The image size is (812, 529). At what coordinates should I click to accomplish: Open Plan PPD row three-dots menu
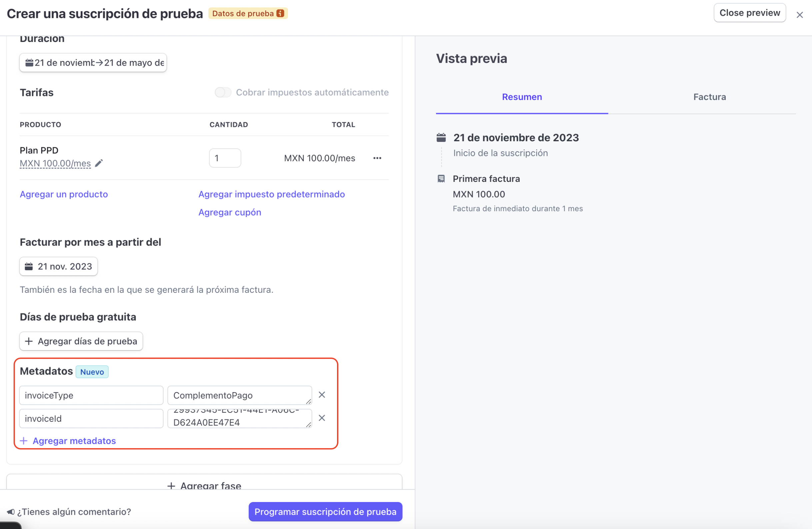coord(377,158)
